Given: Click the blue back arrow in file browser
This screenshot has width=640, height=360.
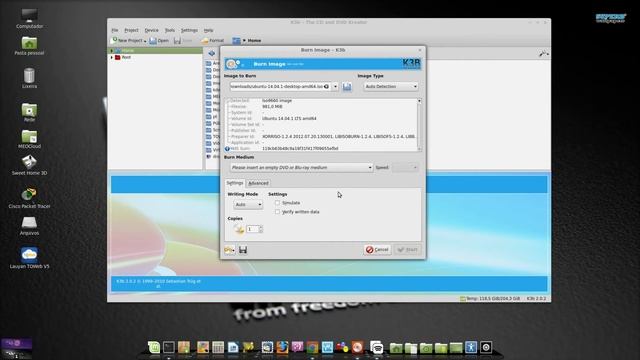Looking at the screenshot, I should (211, 53).
